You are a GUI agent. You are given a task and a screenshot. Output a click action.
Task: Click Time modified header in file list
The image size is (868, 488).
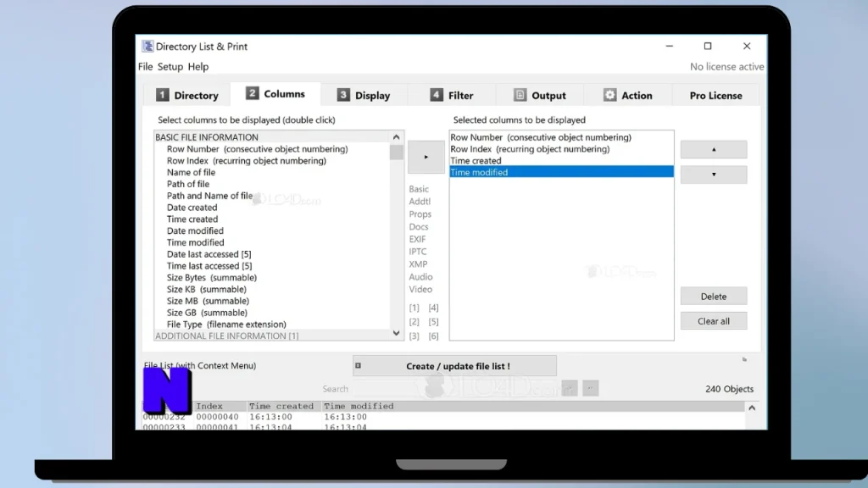pos(359,406)
